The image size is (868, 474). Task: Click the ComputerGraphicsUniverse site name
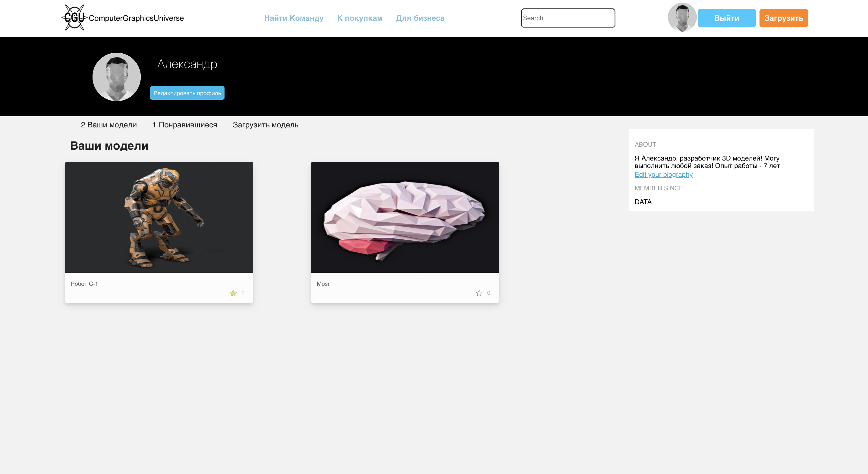click(x=136, y=18)
